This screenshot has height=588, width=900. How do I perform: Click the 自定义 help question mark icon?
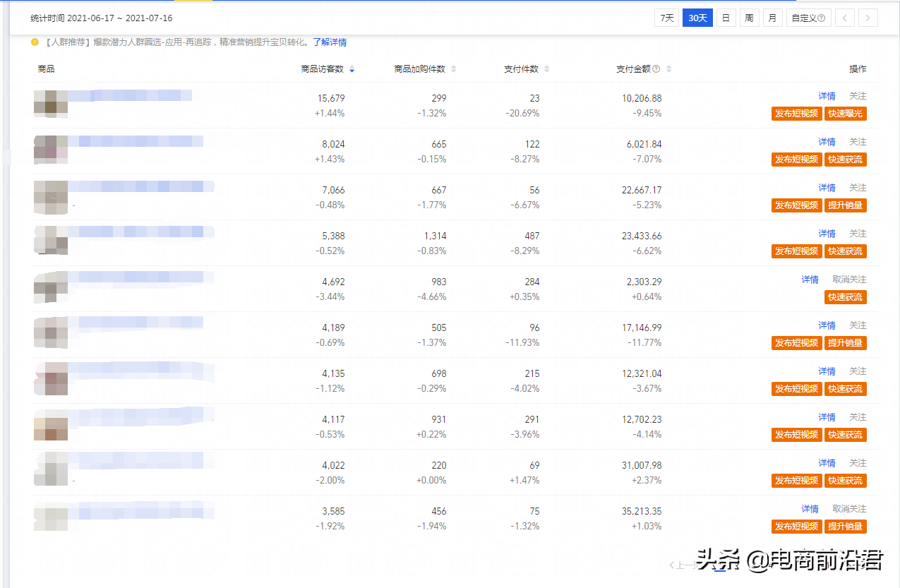point(823,17)
